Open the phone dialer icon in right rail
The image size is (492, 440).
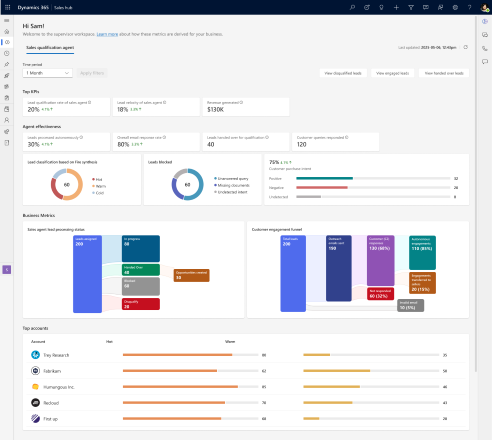485,48
